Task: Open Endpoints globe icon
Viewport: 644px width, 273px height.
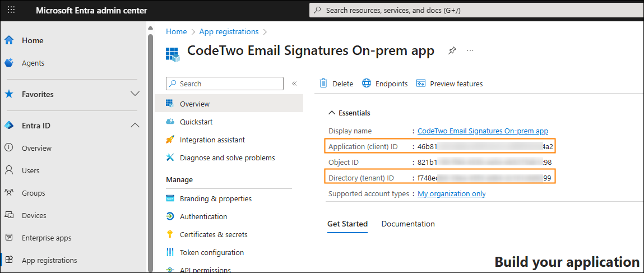Action: click(367, 84)
